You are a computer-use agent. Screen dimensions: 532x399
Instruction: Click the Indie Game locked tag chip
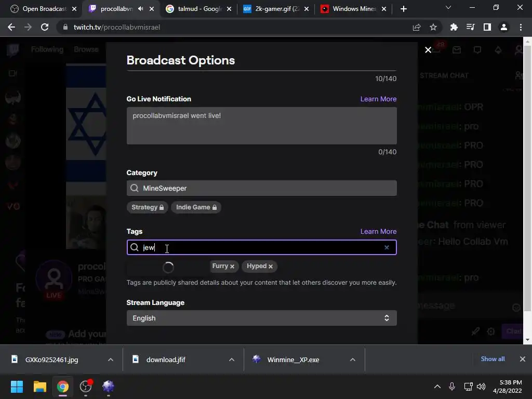[196, 207]
